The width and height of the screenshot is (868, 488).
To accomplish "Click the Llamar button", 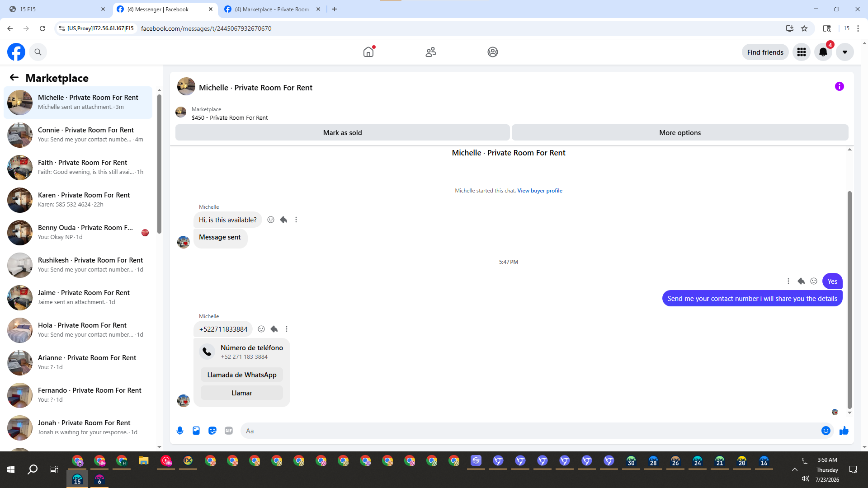I will (242, 393).
